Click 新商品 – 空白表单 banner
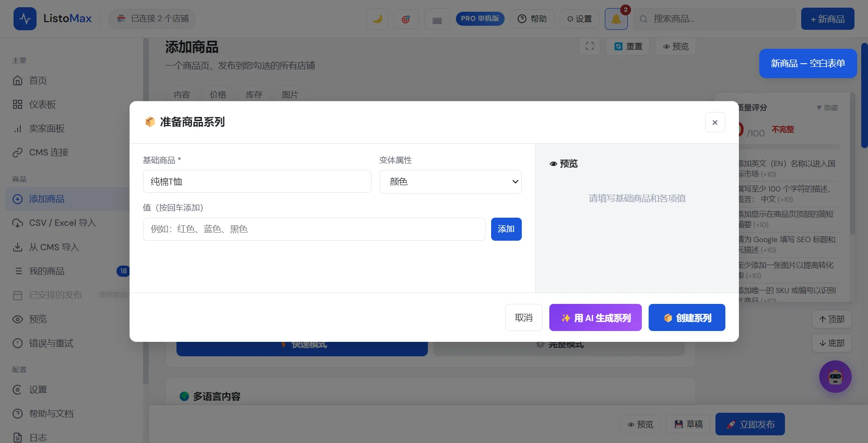The image size is (868, 443). (808, 63)
